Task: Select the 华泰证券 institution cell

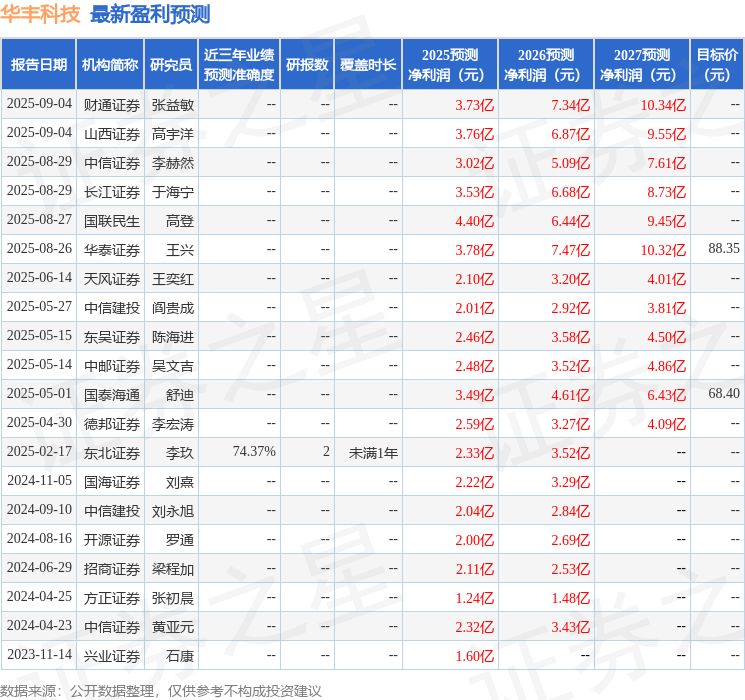Action: [x=112, y=250]
